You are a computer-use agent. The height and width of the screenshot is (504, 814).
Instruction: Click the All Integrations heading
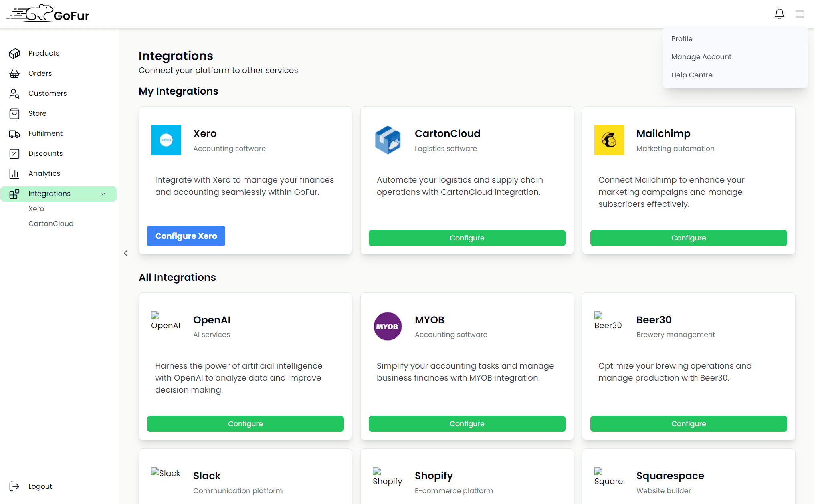click(x=177, y=277)
